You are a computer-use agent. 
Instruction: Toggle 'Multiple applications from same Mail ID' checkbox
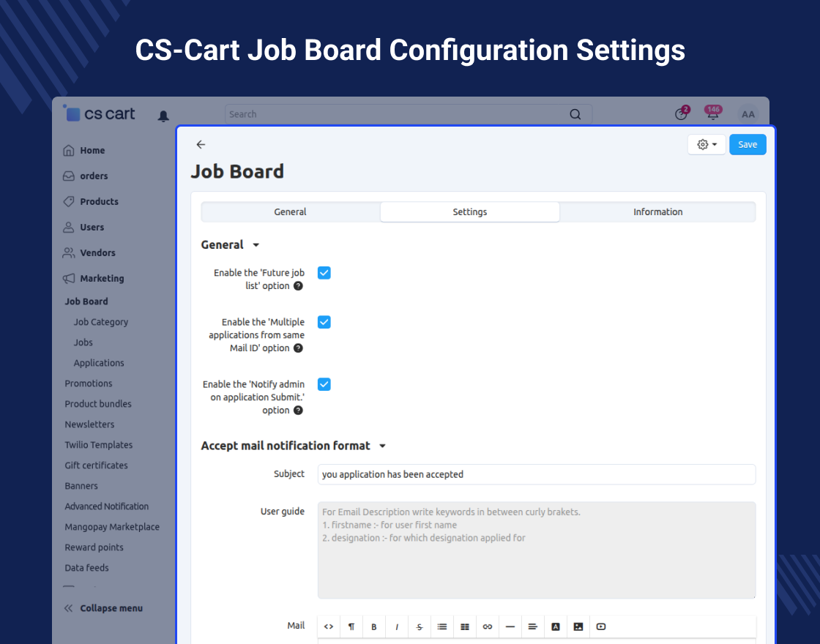[x=324, y=322]
